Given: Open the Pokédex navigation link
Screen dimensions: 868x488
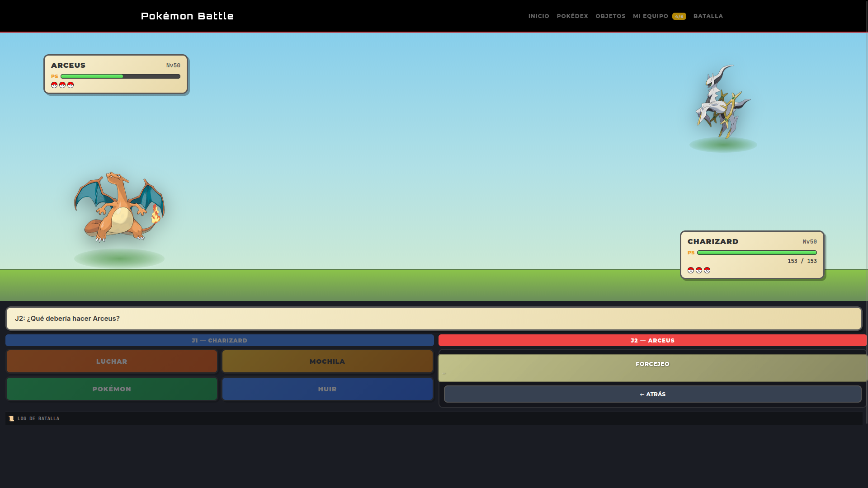Looking at the screenshot, I should [572, 16].
